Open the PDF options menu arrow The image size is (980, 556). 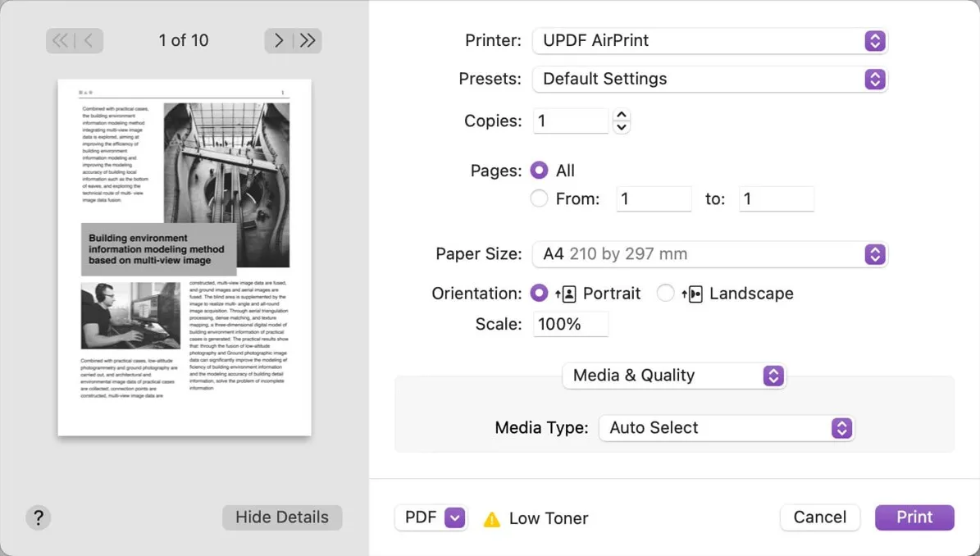coord(454,517)
